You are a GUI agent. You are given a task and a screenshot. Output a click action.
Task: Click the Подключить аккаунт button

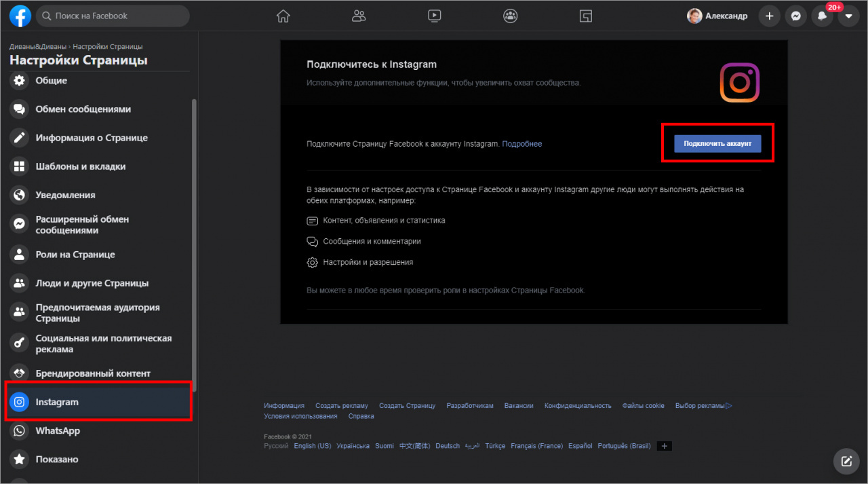pos(717,144)
